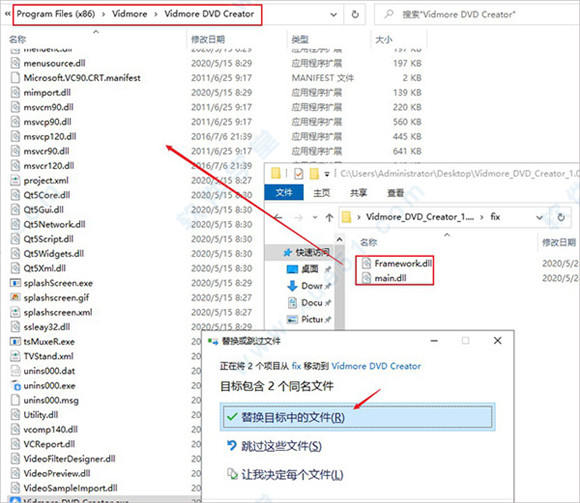Expand previous path locations chevron
The image size is (580, 503).
pos(7,14)
